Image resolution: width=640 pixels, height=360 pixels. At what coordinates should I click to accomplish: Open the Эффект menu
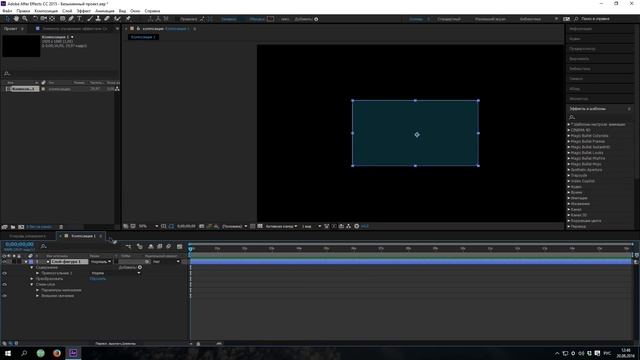[84, 11]
